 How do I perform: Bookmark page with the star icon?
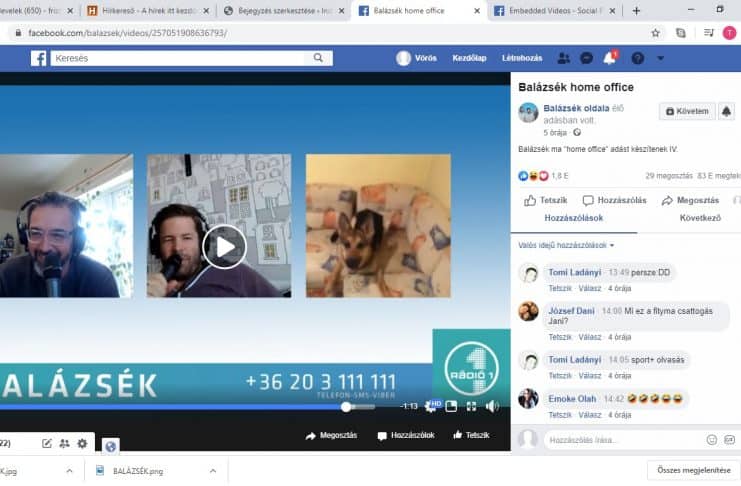click(655, 33)
